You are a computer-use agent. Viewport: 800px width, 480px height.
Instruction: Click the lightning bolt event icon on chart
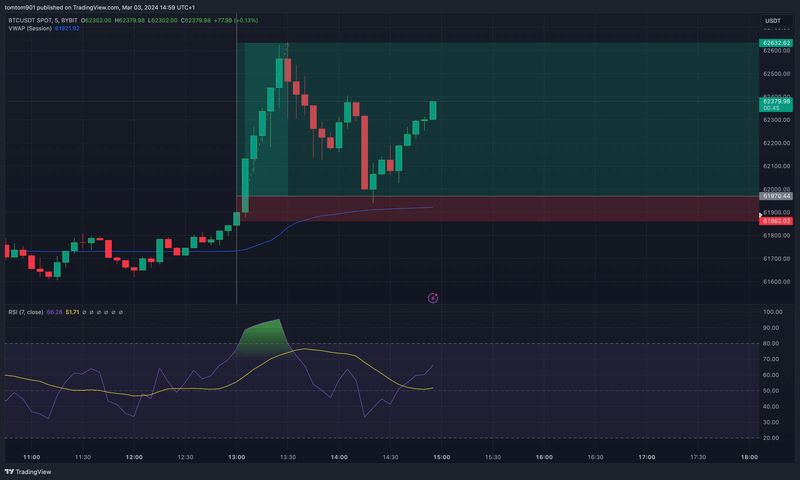click(433, 298)
